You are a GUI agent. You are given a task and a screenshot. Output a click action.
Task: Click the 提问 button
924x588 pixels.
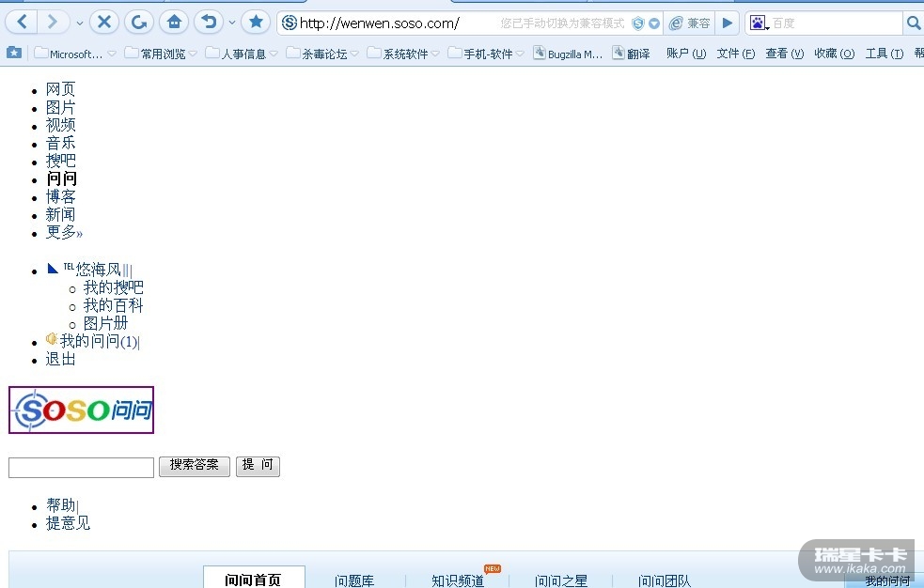point(258,466)
